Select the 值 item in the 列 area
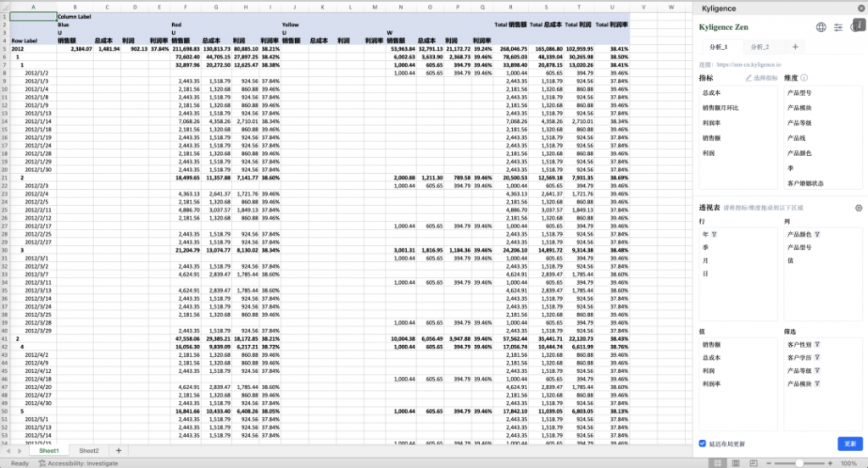This screenshot has width=868, height=468. point(791,261)
